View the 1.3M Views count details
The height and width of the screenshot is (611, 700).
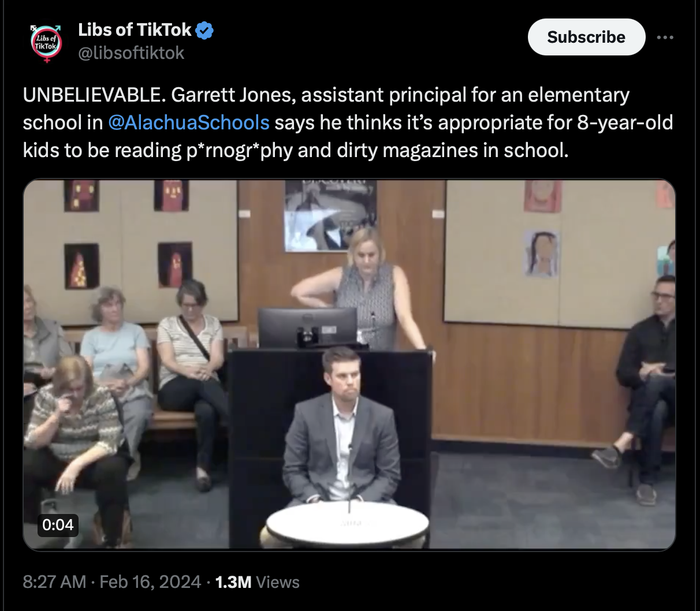click(x=257, y=582)
